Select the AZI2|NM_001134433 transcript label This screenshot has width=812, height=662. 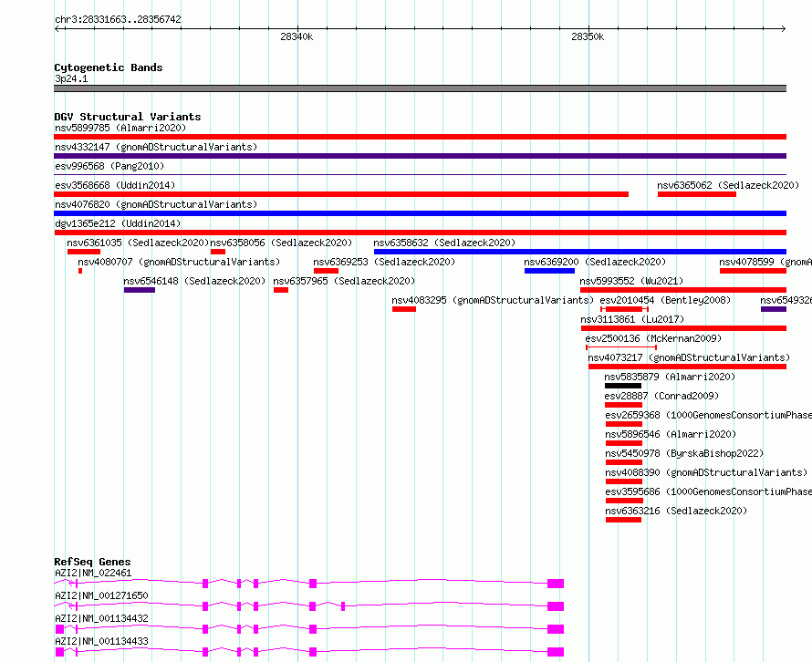(101, 641)
